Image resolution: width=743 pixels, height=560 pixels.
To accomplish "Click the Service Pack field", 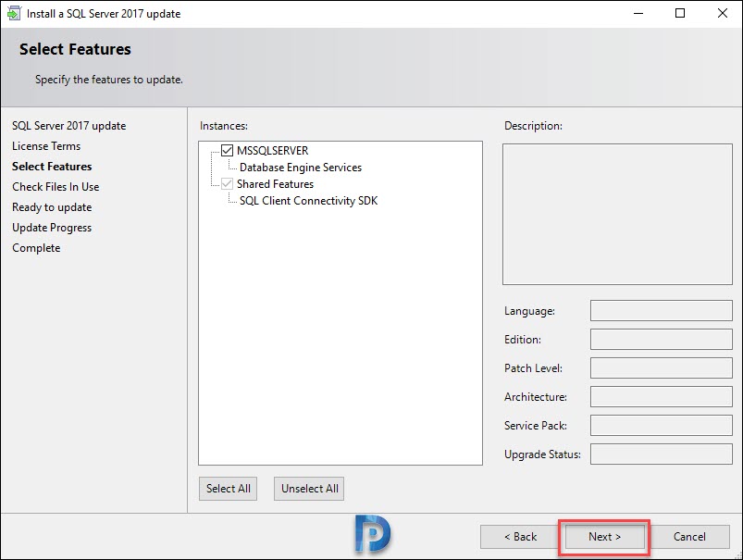I will point(662,426).
